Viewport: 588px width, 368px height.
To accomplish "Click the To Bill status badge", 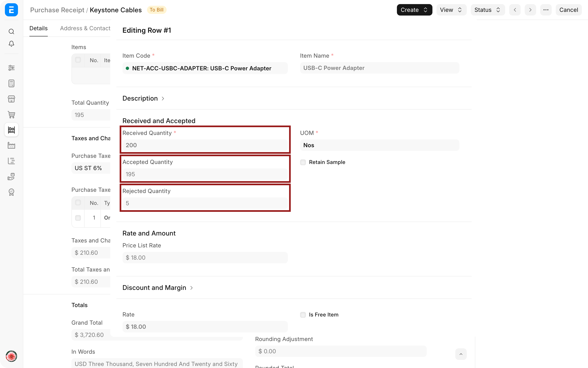I will tap(156, 10).
